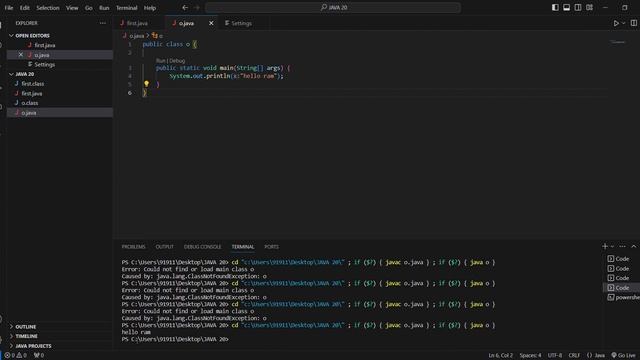Select first.java in Open Editors
Viewport: 640px width, 360px height.
pos(44,45)
